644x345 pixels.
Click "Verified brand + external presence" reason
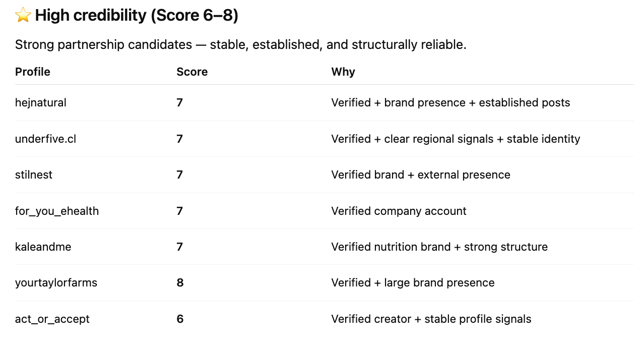point(421,175)
